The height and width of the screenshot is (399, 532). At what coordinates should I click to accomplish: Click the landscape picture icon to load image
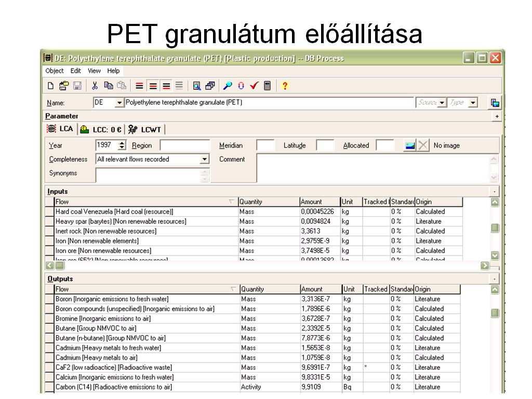(x=410, y=145)
